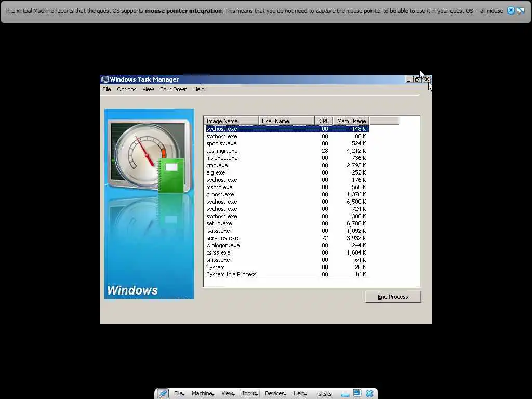532x399 pixels.
Task: Select the spoolsv.exe process
Action: coord(287,143)
